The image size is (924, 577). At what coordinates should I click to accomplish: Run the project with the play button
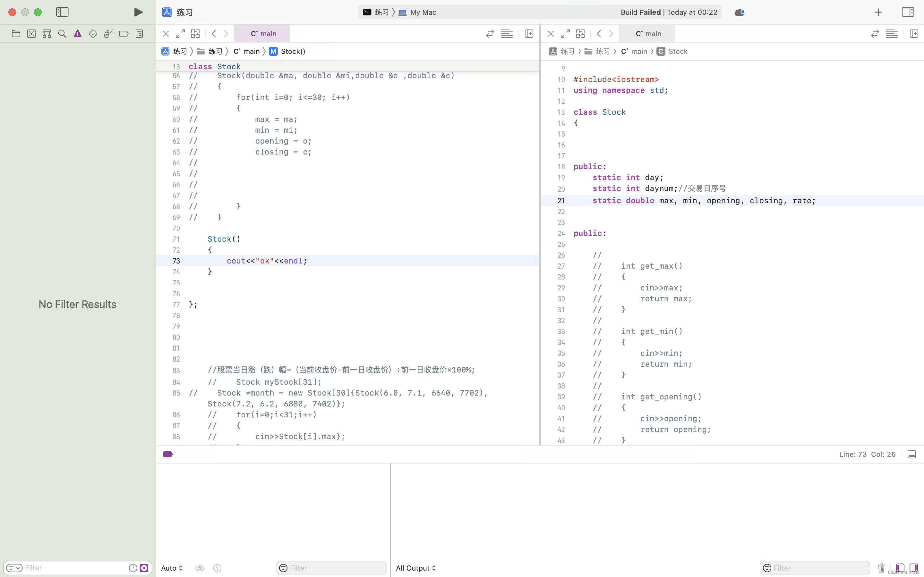(138, 12)
